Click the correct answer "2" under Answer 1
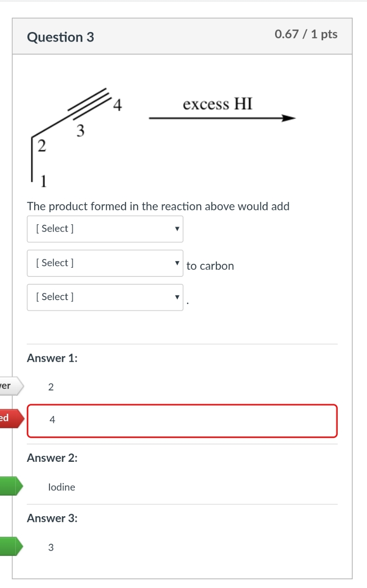Image resolution: width=367 pixels, height=588 pixels. point(51,387)
